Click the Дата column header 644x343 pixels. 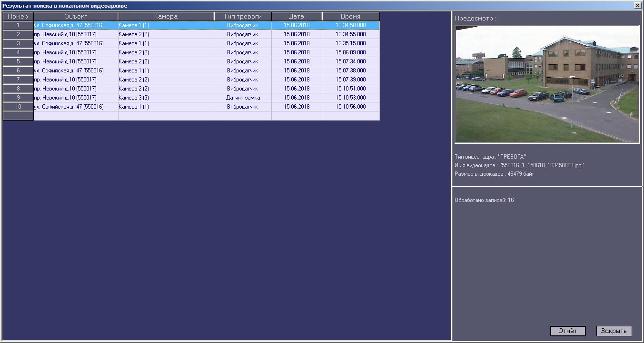point(296,16)
